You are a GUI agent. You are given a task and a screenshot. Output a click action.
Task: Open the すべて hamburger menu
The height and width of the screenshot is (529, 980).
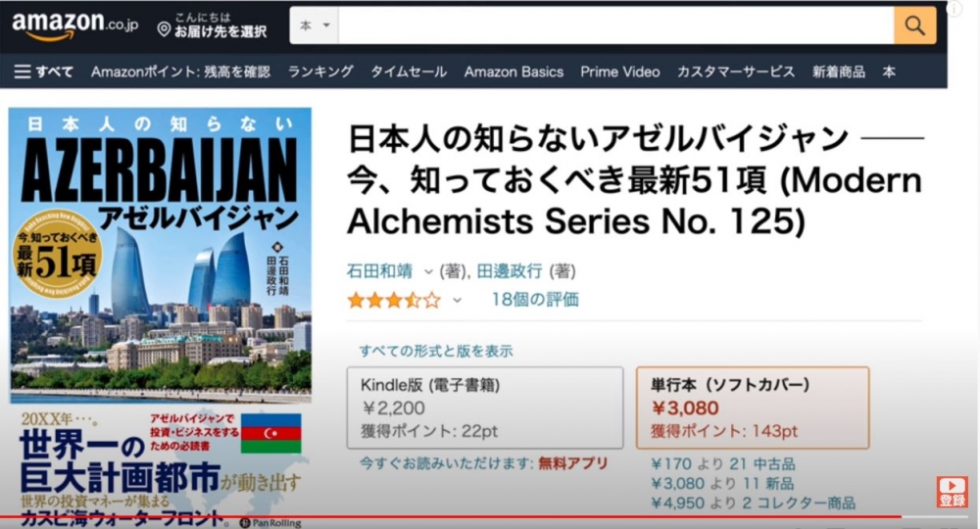[x=44, y=72]
